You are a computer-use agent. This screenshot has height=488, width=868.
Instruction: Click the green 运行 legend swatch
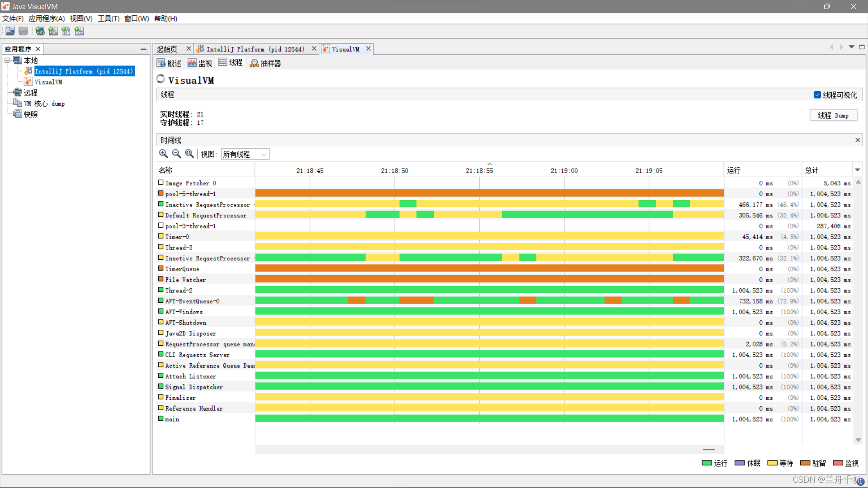pyautogui.click(x=707, y=463)
